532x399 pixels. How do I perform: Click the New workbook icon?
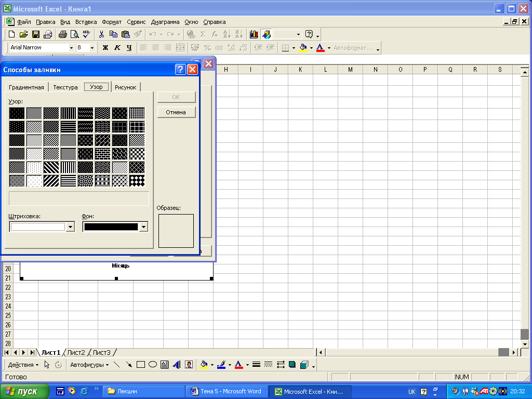(11, 34)
